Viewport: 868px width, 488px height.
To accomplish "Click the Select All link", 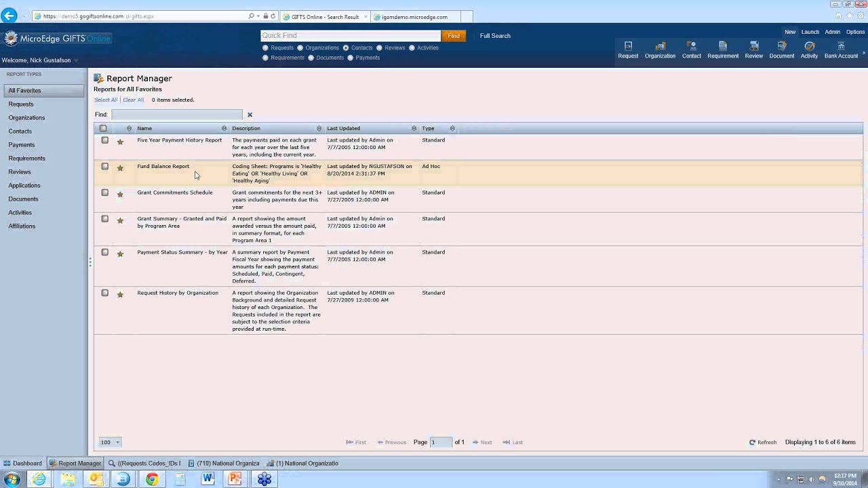I will click(x=106, y=100).
